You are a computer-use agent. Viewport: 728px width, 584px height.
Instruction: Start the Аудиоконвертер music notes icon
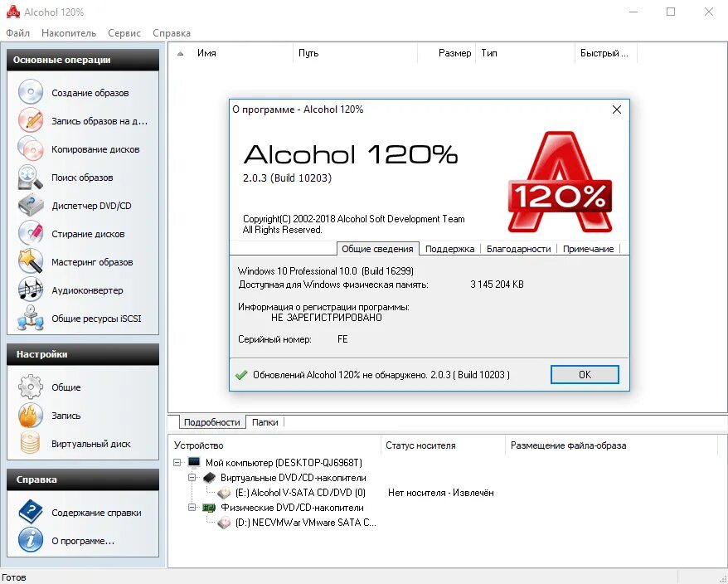point(31,290)
